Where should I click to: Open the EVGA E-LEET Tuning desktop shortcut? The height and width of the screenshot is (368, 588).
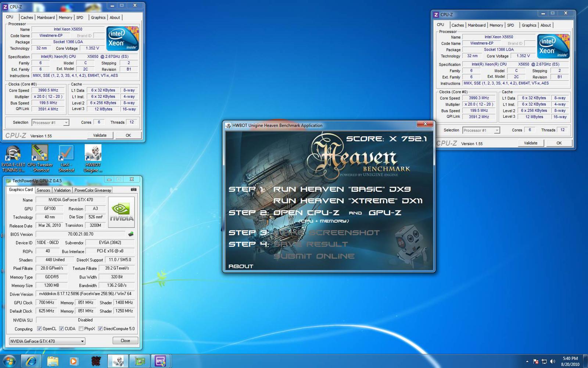13,158
